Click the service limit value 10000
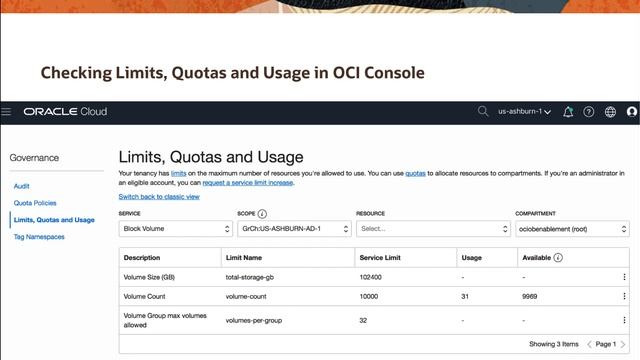Screen dimensions: 640x360 pos(369,296)
